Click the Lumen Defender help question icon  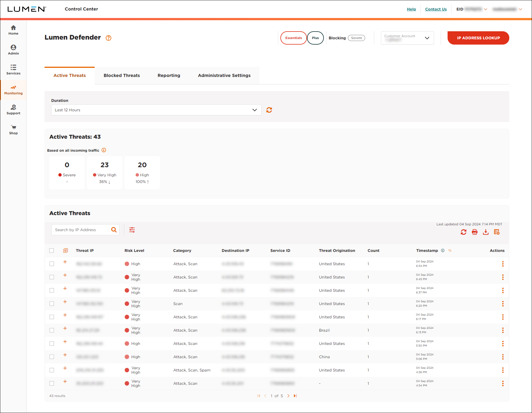coord(109,38)
